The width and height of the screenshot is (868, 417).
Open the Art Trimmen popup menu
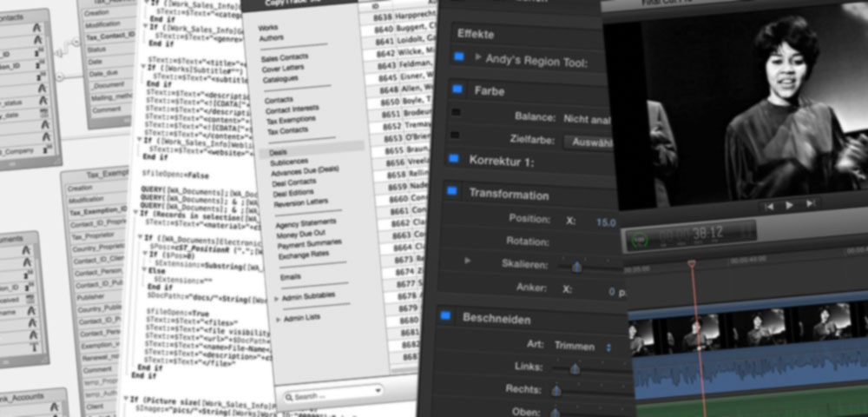(x=582, y=347)
